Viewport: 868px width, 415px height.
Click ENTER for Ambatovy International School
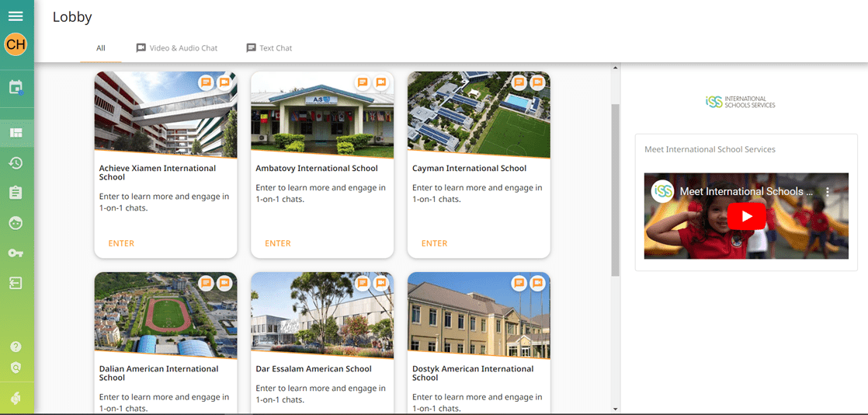point(278,243)
